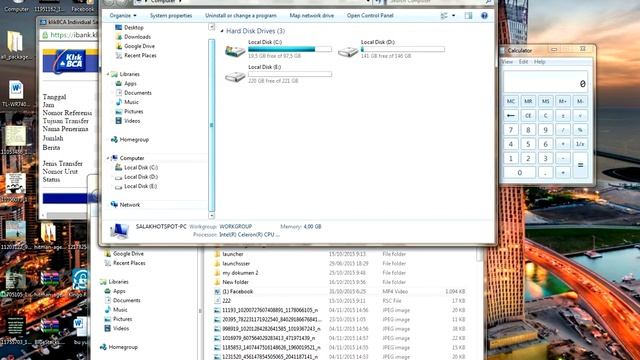This screenshot has height=360, width=640.
Task: Toggle the preview pane icon
Action: 468,16
